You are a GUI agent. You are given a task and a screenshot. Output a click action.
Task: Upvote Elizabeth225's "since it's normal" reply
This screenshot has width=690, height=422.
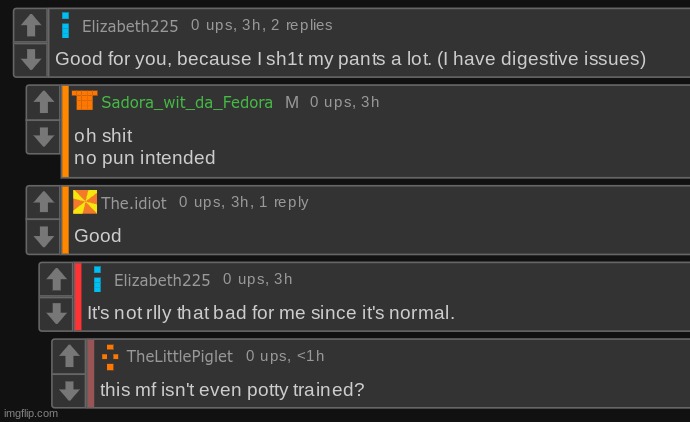[x=56, y=279]
